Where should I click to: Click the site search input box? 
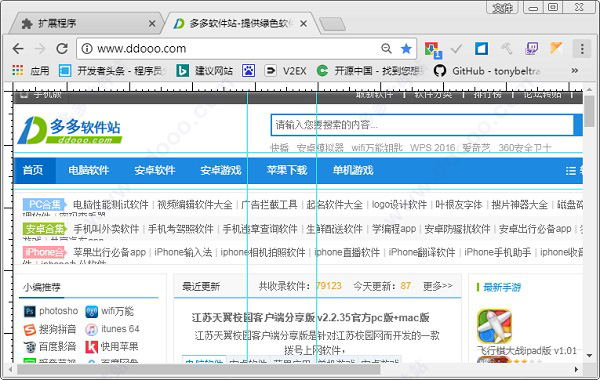pos(422,125)
